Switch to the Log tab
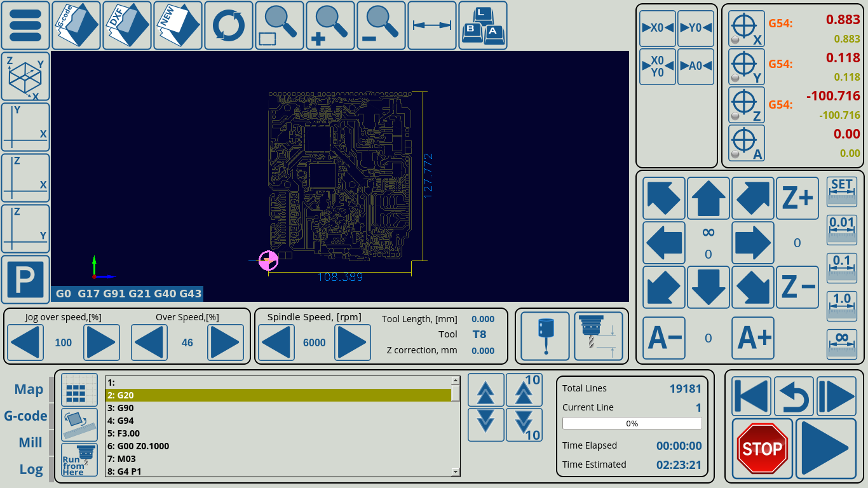Screen dimensions: 868x488 30,470
